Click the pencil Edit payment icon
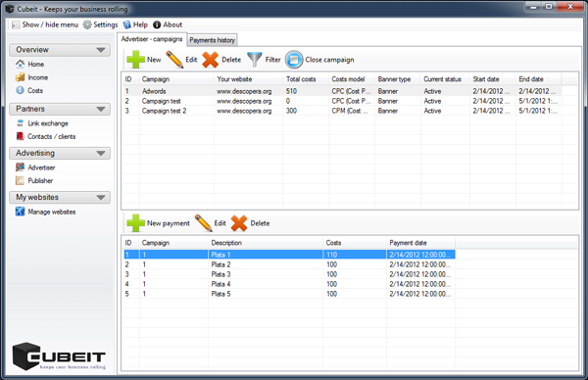 [203, 223]
